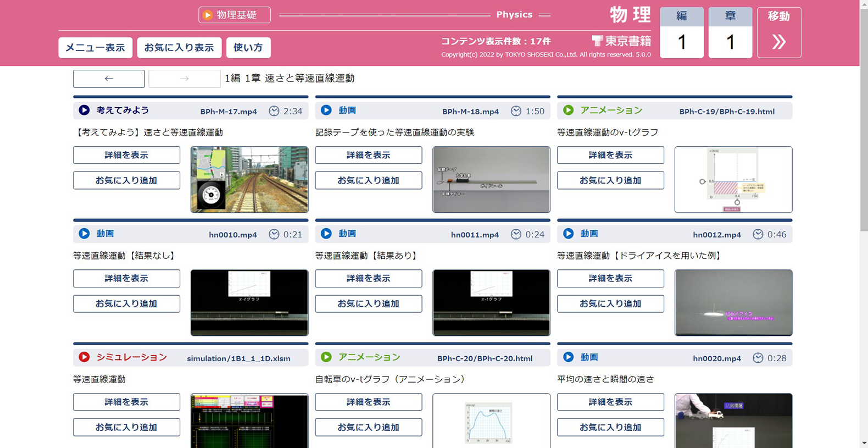
Task: Click the green play icon for BPh-C-20
Action: click(x=326, y=357)
